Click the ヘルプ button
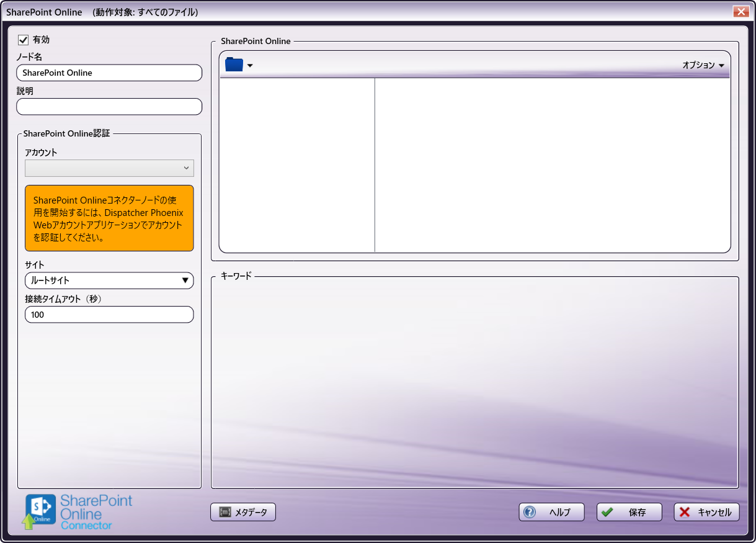 [x=552, y=512]
